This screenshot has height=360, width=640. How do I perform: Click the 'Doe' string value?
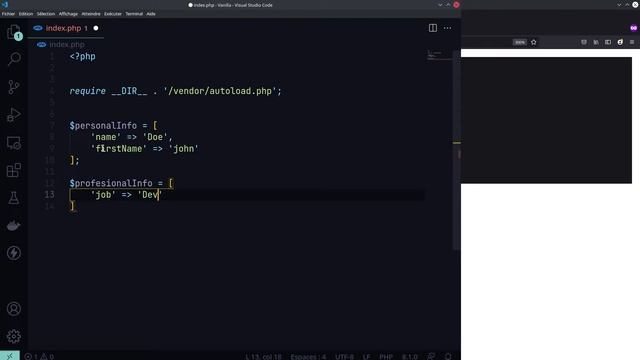155,137
